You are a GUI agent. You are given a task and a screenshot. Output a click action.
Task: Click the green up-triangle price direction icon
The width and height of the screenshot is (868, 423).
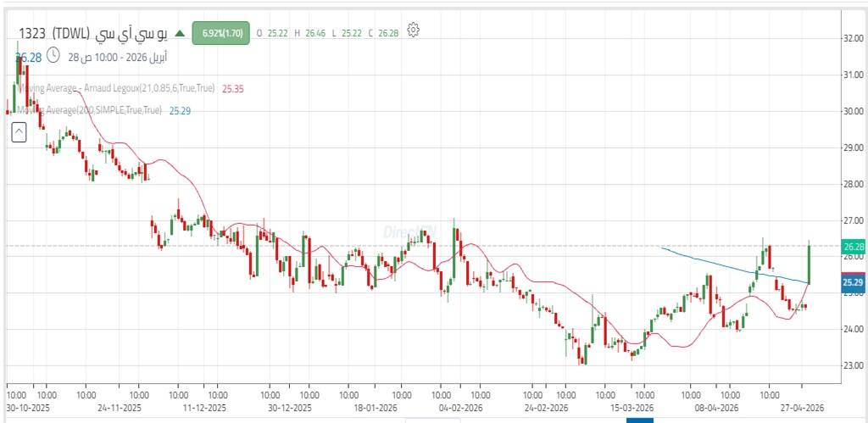[179, 33]
